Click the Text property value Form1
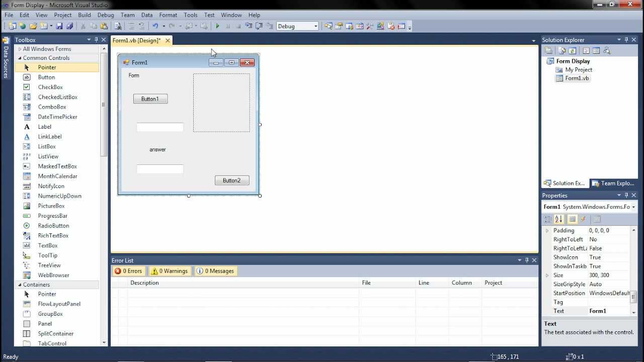 point(609,311)
